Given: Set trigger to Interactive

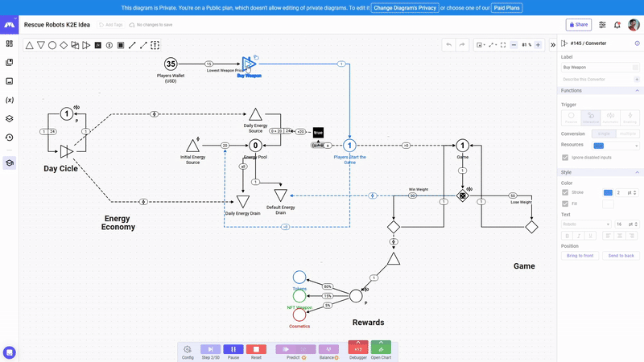Looking at the screenshot, I should (x=591, y=117).
